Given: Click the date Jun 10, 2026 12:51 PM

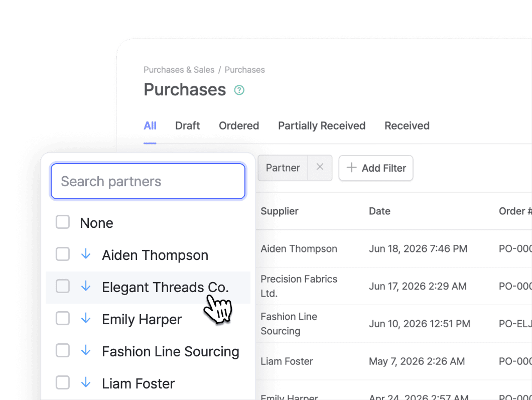Looking at the screenshot, I should click(x=420, y=324).
